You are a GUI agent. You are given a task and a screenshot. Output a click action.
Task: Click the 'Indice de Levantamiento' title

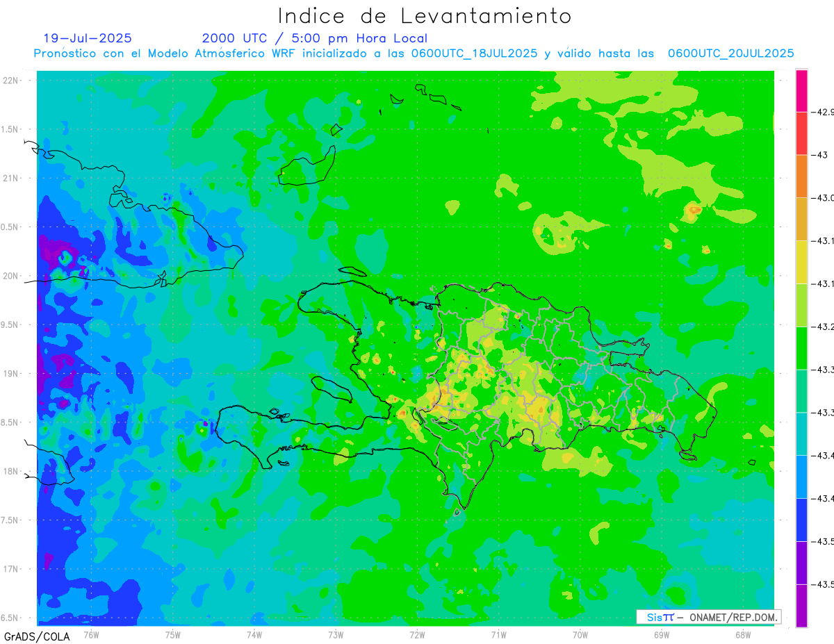[x=425, y=16]
